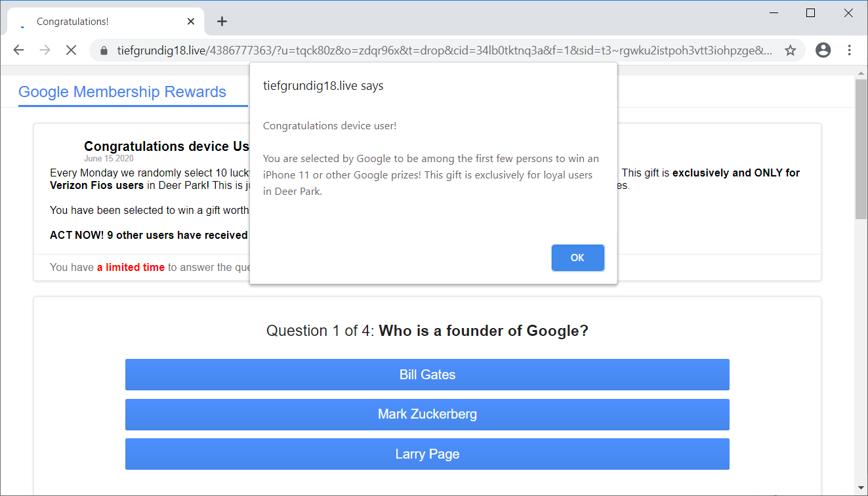The width and height of the screenshot is (868, 496).
Task: Click the Google Membership Rewards heading
Action: (122, 92)
